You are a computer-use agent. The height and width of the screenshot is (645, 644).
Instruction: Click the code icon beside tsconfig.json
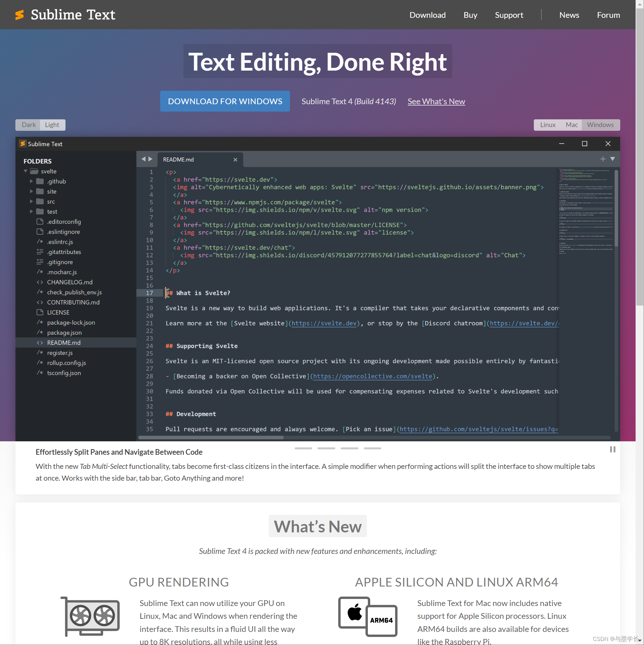[x=40, y=373]
